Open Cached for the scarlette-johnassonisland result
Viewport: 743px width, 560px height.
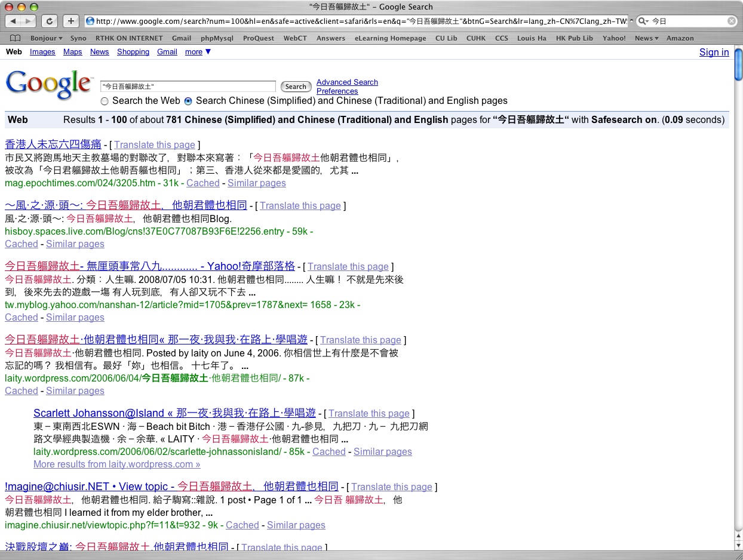click(x=329, y=452)
